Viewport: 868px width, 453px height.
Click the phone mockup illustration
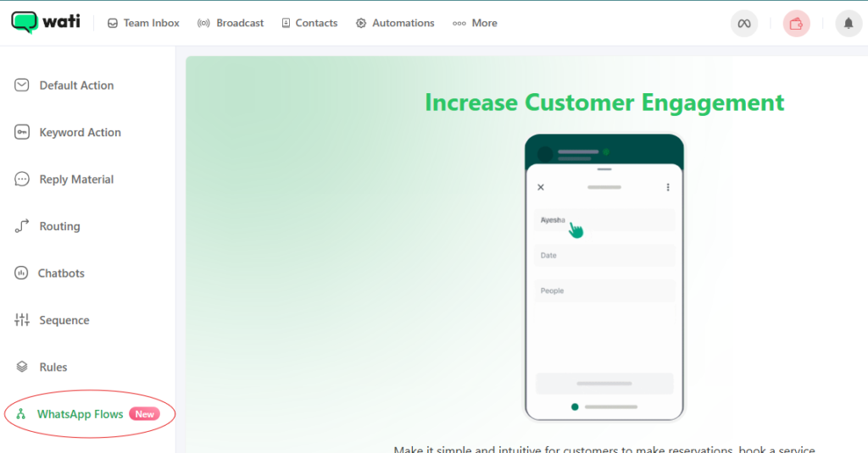[604, 277]
